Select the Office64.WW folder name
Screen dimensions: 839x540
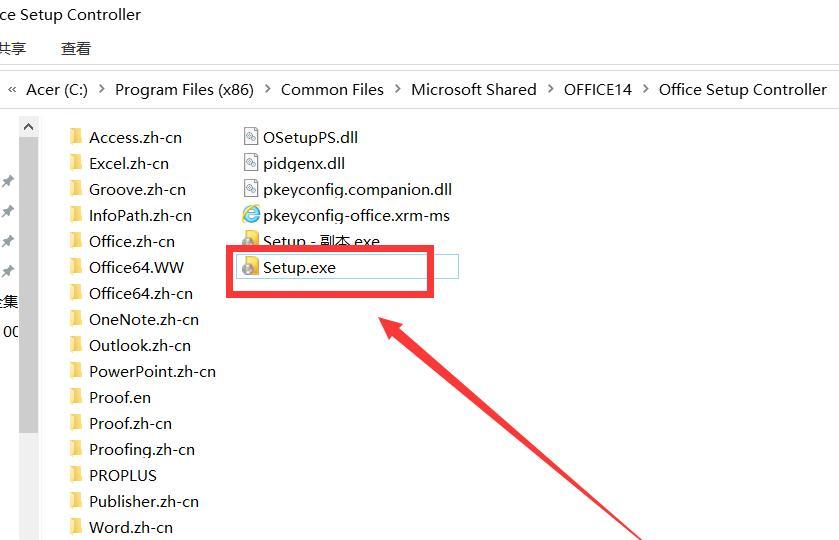point(136,267)
